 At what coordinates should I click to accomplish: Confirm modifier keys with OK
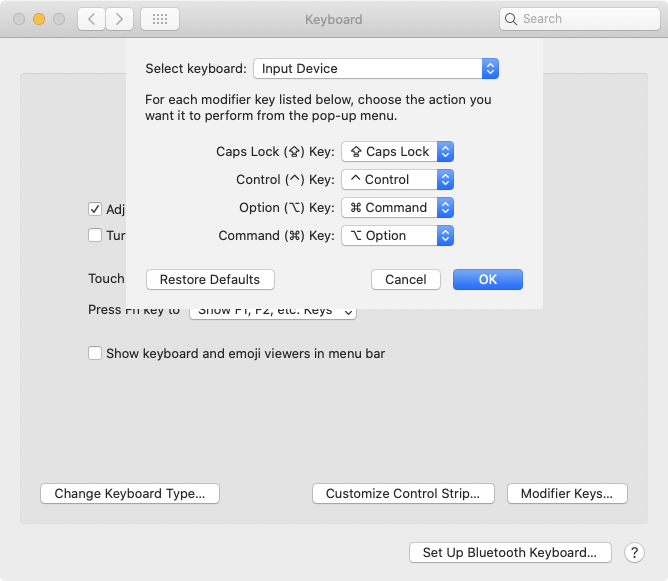coord(487,280)
